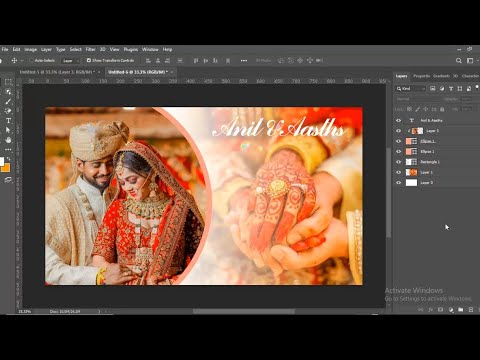Click the orange background color swatch
480x360 pixels.
(x=6, y=168)
